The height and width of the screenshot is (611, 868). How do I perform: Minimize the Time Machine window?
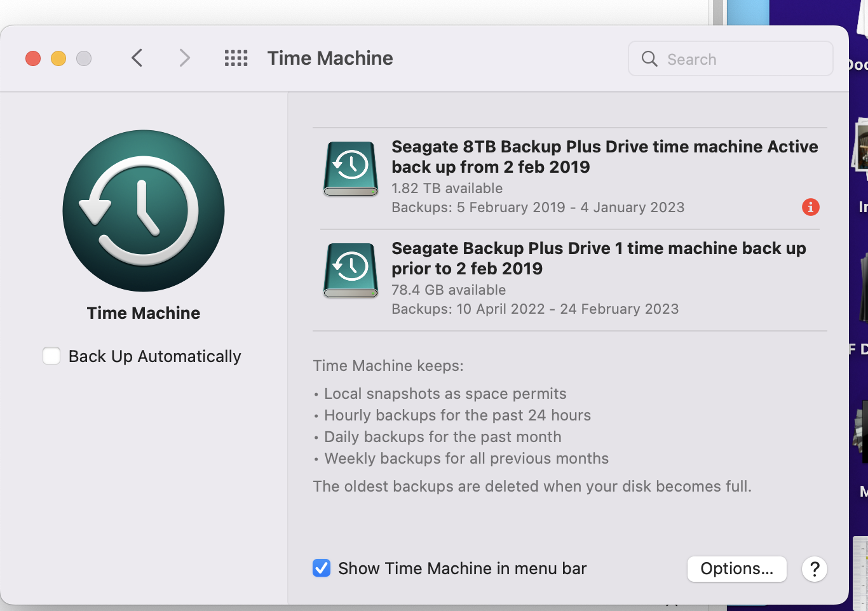tap(58, 58)
